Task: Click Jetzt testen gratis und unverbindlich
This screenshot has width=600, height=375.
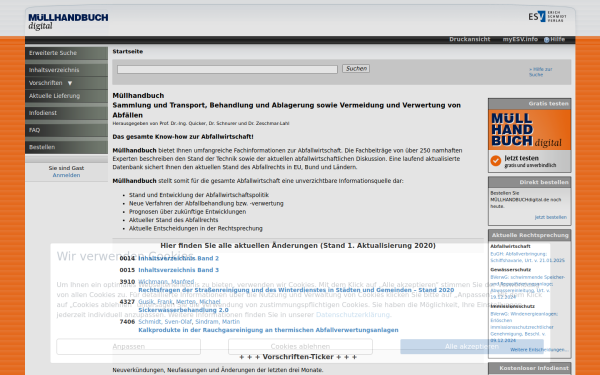Action: [x=530, y=161]
